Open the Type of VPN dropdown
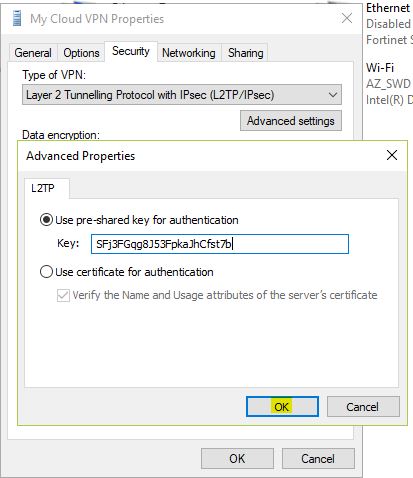 [182, 95]
